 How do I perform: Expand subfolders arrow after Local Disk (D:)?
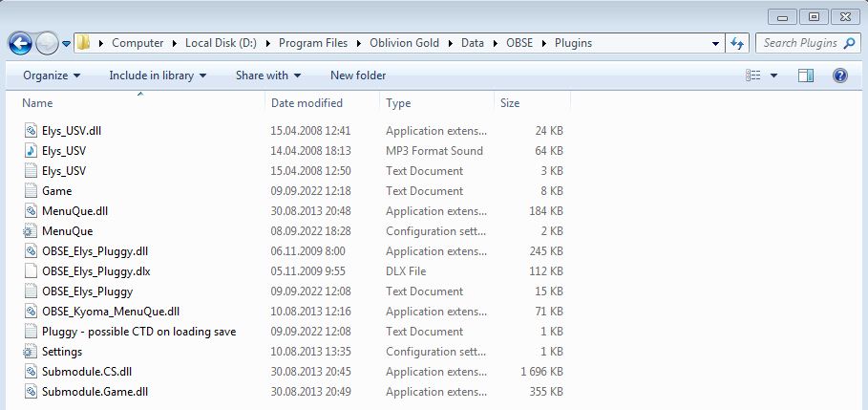(268, 43)
